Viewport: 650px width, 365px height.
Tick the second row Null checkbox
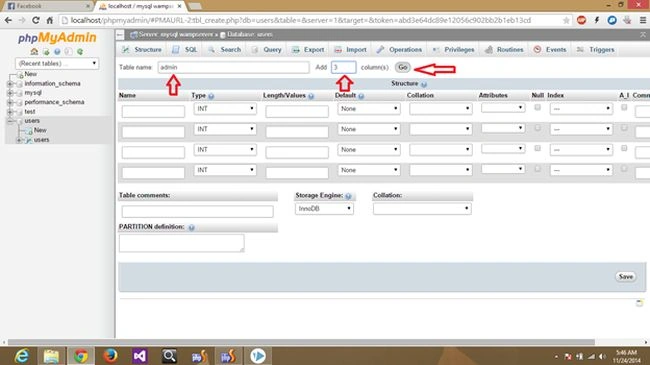(x=537, y=128)
